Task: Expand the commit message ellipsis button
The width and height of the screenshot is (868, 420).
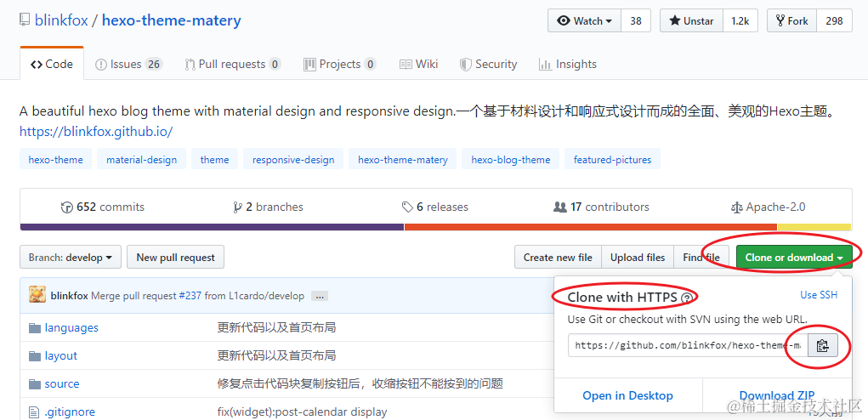Action: click(x=320, y=296)
